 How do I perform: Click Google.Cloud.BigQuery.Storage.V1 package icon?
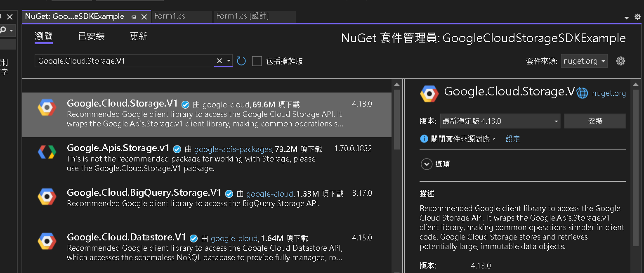[x=47, y=197]
